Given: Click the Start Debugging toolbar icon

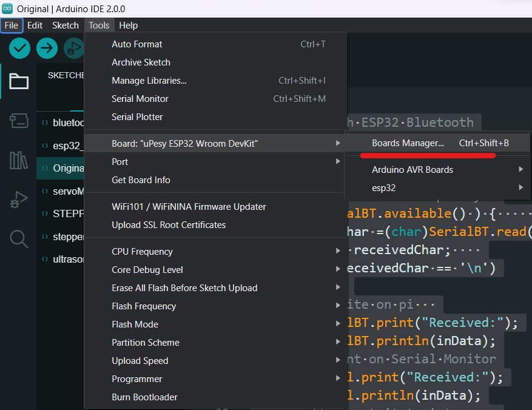Looking at the screenshot, I should 73,48.
